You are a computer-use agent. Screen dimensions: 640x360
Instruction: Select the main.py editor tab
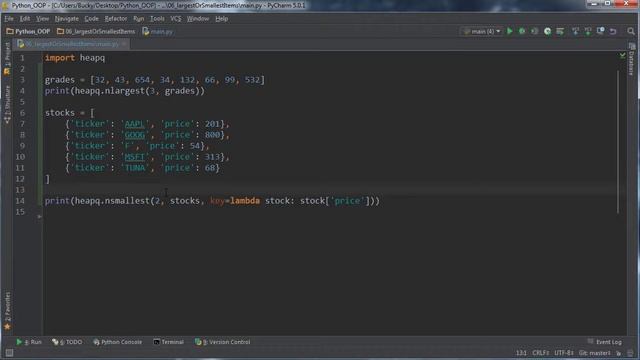pyautogui.click(x=72, y=44)
